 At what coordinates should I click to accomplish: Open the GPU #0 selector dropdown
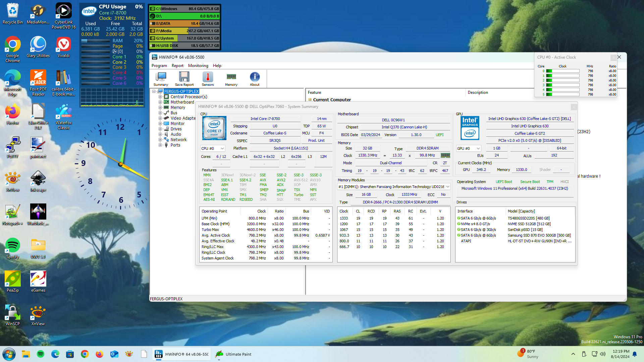pos(469,148)
